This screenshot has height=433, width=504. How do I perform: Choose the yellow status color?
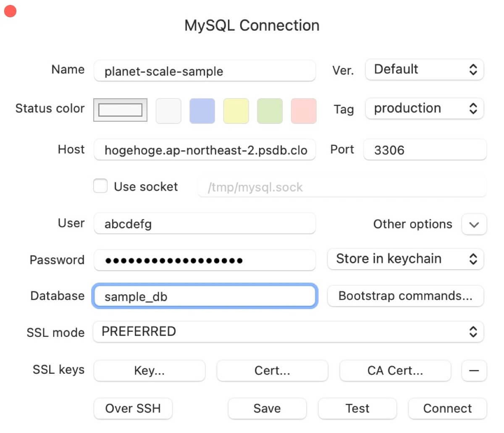pos(236,111)
